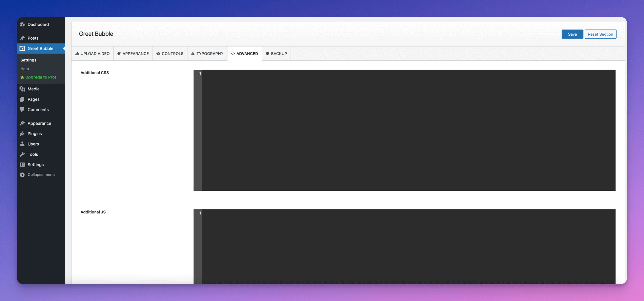Screen dimensions: 644x301
Task: Click the code icon on Advanced tab
Action: [x=233, y=54]
